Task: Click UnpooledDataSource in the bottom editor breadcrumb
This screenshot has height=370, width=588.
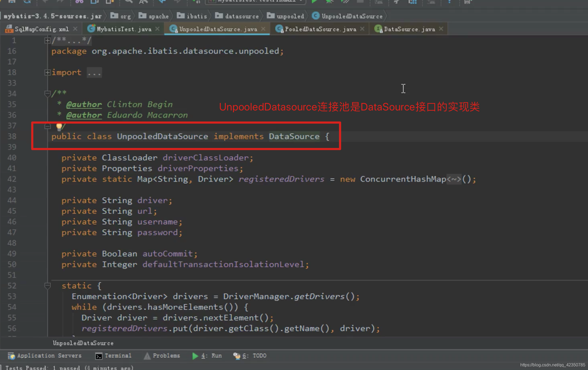Action: click(83, 343)
